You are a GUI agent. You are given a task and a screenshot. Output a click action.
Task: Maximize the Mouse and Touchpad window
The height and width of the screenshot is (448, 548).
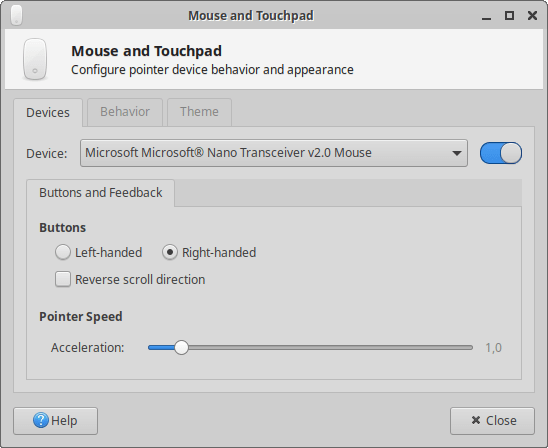coord(509,16)
